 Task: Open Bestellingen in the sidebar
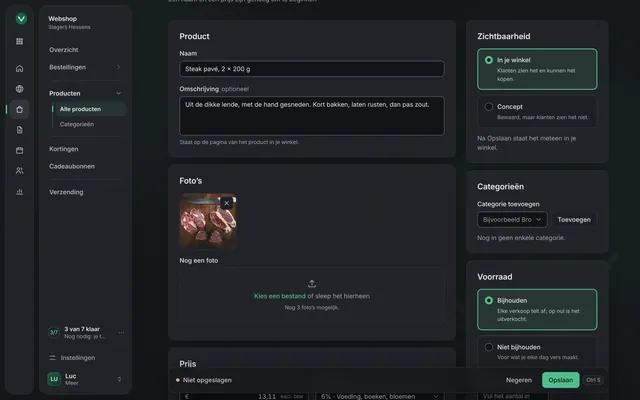pyautogui.click(x=67, y=67)
